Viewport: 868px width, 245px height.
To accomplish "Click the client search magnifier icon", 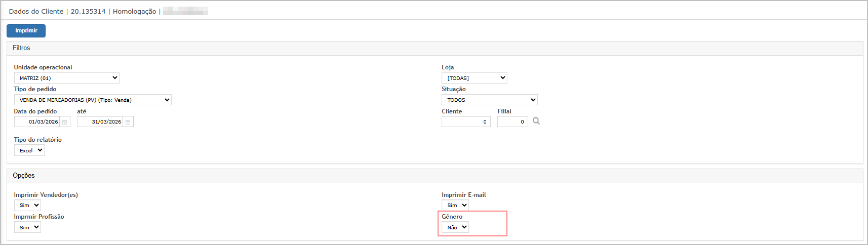I will pyautogui.click(x=536, y=121).
